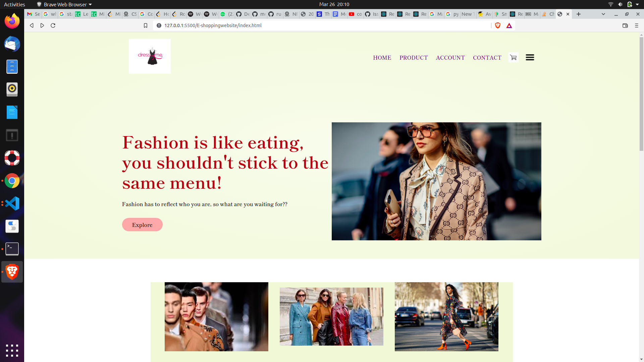Click the dressme logo
This screenshot has height=362, width=644.
pyautogui.click(x=150, y=56)
